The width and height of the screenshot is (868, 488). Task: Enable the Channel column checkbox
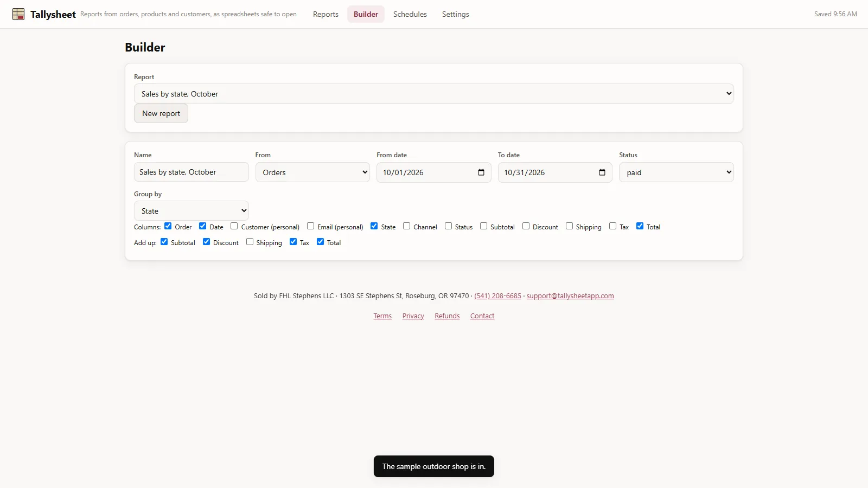tap(407, 226)
